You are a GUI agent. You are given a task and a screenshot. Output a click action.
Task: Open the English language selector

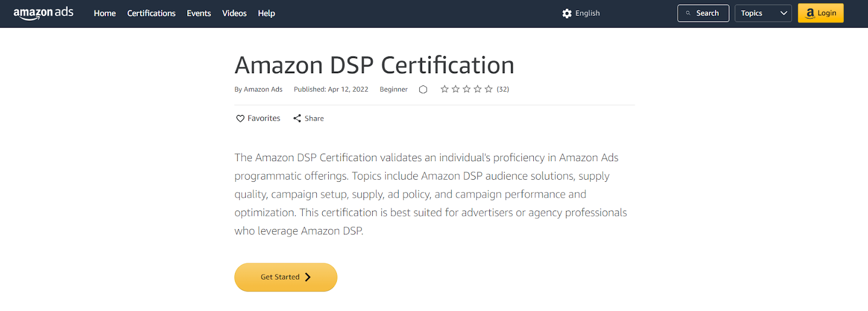(581, 13)
